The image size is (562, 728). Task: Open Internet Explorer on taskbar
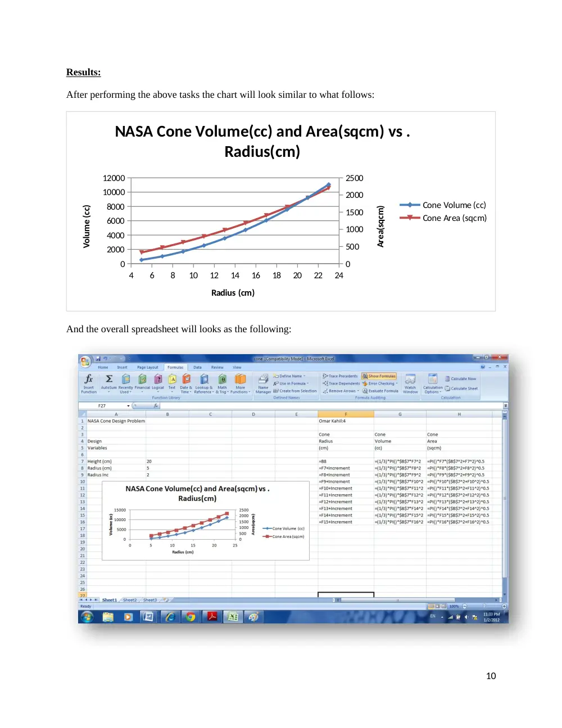click(170, 617)
